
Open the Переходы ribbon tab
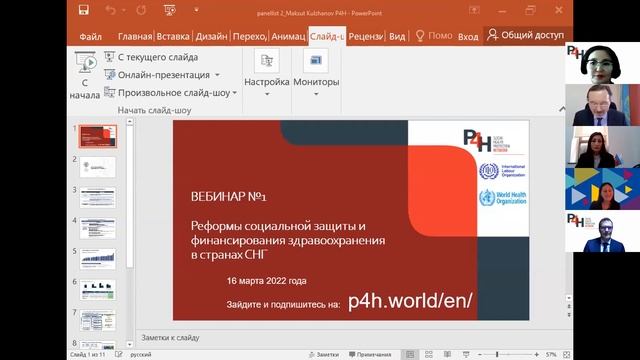249,36
